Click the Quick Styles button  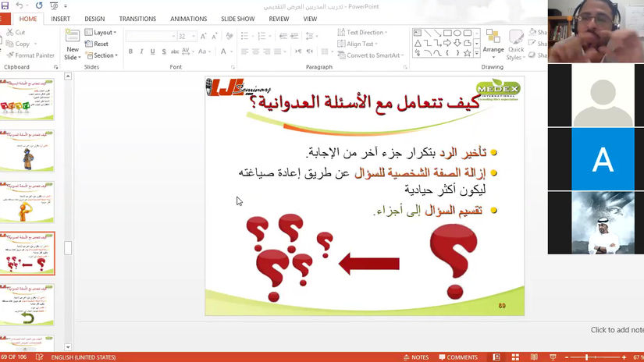tap(516, 44)
